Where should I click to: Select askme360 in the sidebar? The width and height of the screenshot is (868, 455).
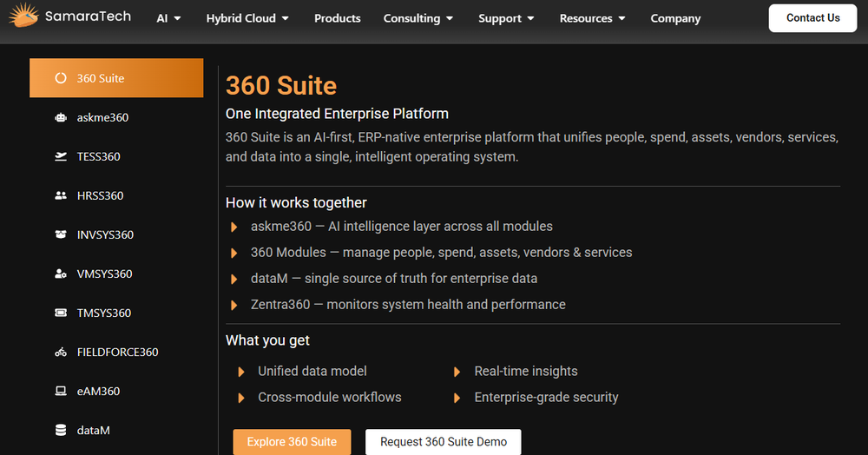click(x=116, y=117)
